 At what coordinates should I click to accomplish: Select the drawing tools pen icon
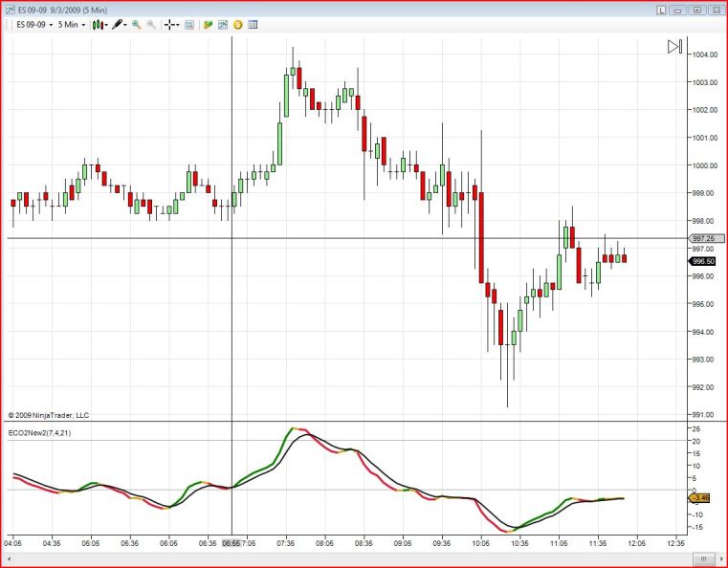[117, 25]
